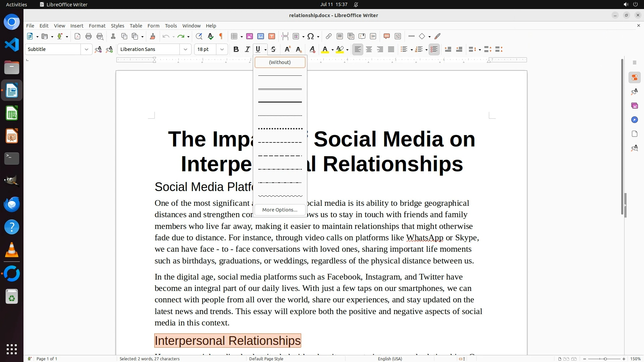Open the Liberation Sans font name dropdown
The height and width of the screenshot is (362, 644).
pyautogui.click(x=185, y=49)
